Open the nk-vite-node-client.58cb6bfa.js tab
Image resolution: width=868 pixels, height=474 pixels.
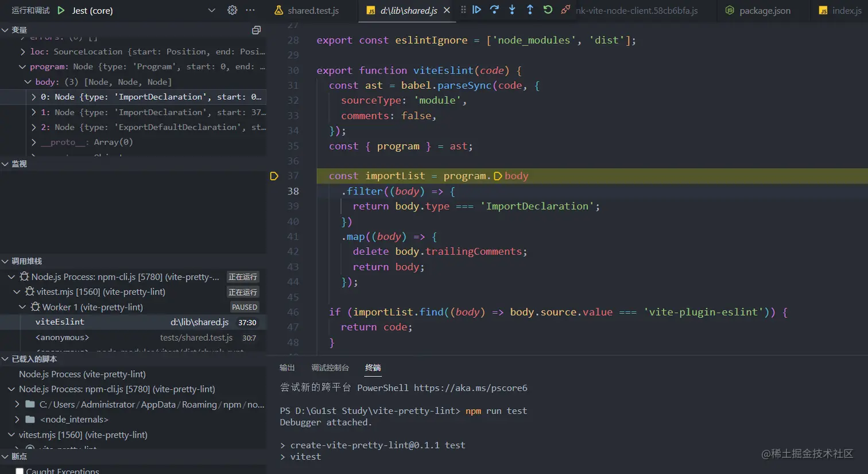pos(637,10)
